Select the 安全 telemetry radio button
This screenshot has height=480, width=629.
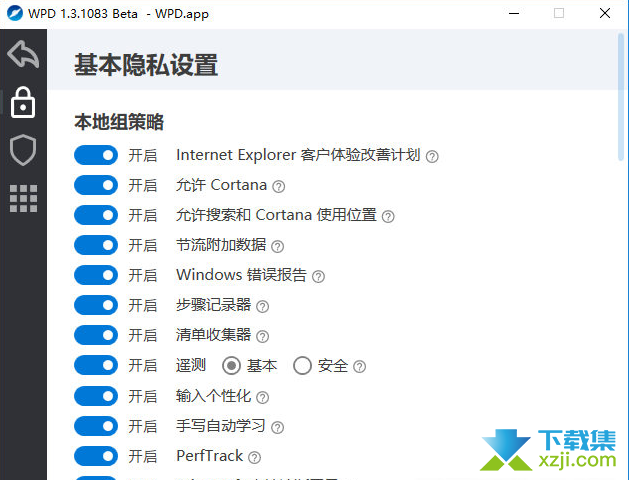tap(302, 366)
